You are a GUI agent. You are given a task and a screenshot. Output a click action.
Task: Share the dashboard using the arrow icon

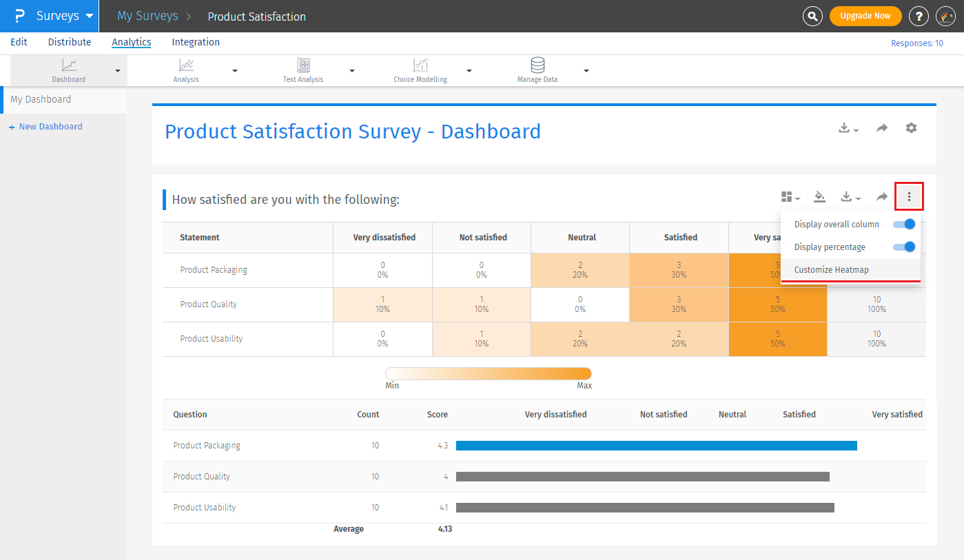pos(882,128)
